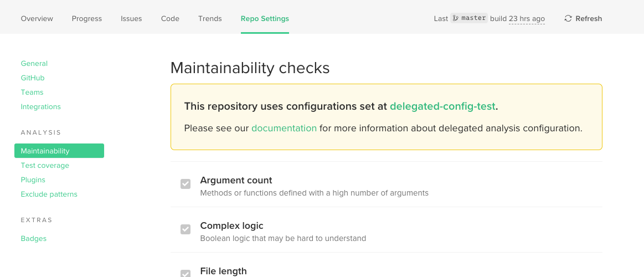644x277 pixels.
Task: Toggle the Complex logic checkbox
Action: (186, 229)
